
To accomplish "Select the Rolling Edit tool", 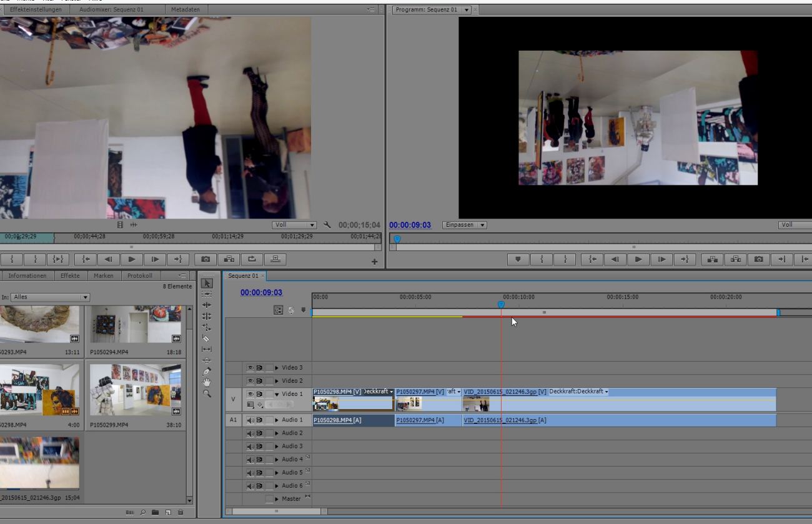I will tap(207, 316).
